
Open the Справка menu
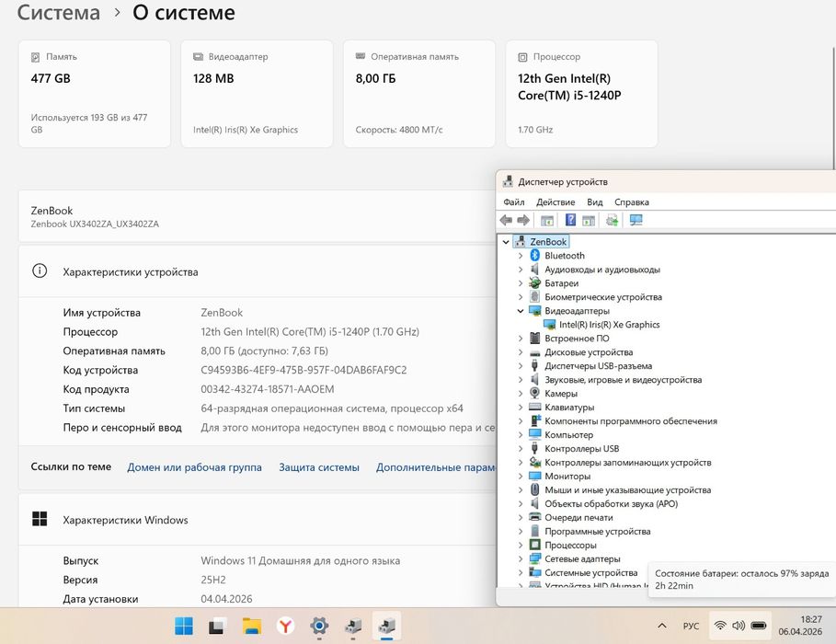click(632, 201)
